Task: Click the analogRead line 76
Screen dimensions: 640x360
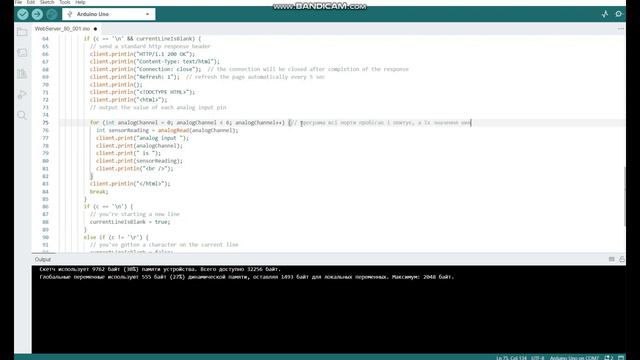Action: coord(167,131)
